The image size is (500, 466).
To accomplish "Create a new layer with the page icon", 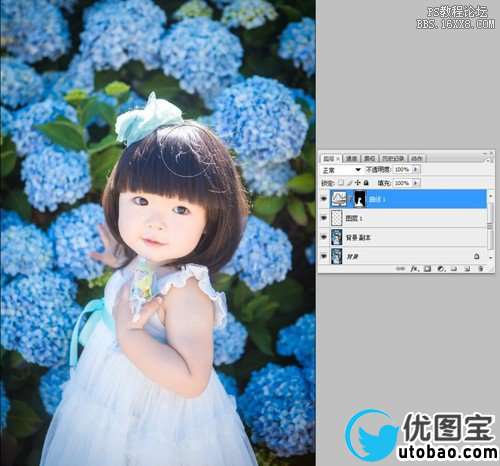I will click(468, 268).
